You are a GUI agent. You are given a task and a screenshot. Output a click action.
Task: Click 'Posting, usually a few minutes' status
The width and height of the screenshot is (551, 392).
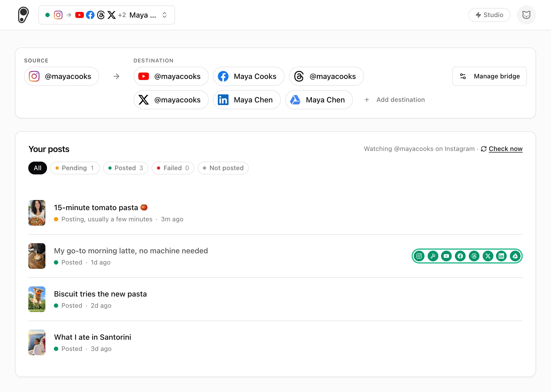[x=107, y=219]
